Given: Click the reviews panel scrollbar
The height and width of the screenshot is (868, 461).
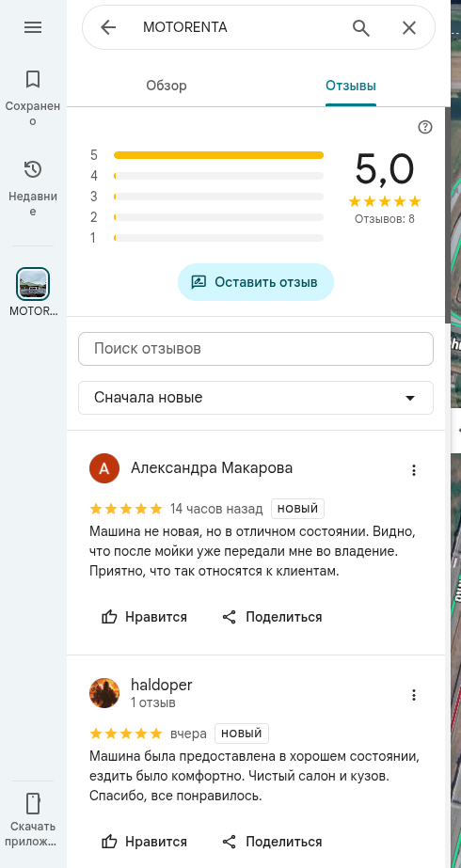Looking at the screenshot, I should (448, 216).
